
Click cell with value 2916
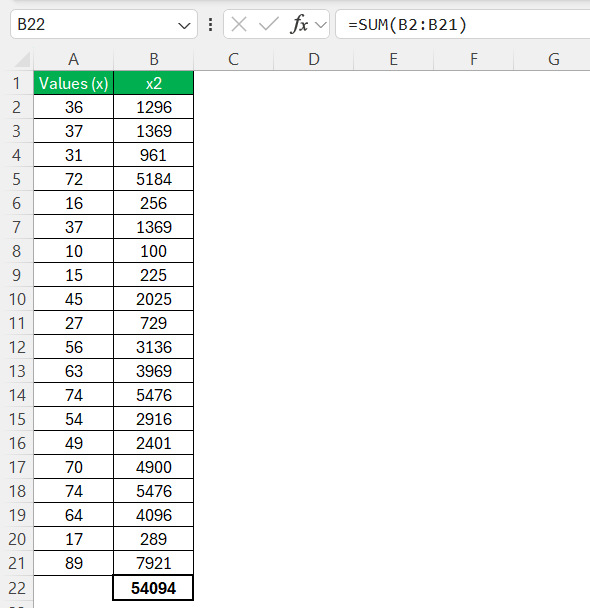coord(154,419)
